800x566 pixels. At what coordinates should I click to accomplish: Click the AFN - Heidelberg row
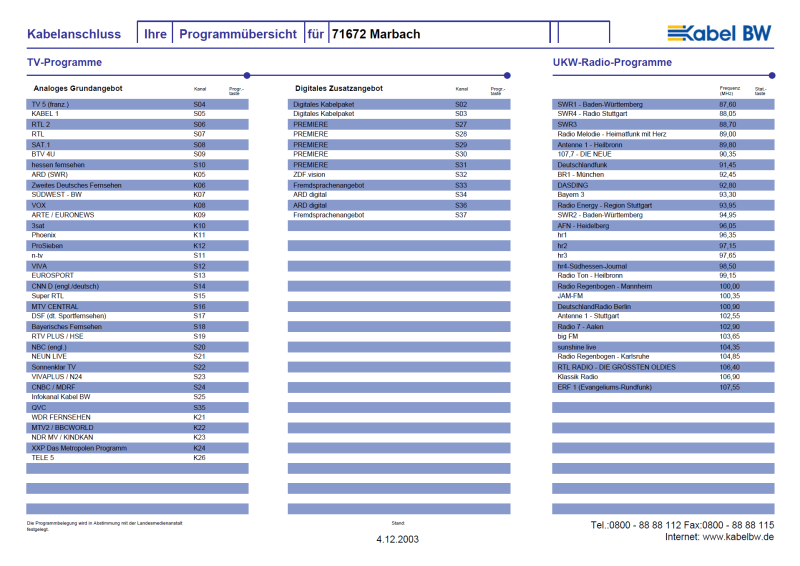[x=663, y=226]
